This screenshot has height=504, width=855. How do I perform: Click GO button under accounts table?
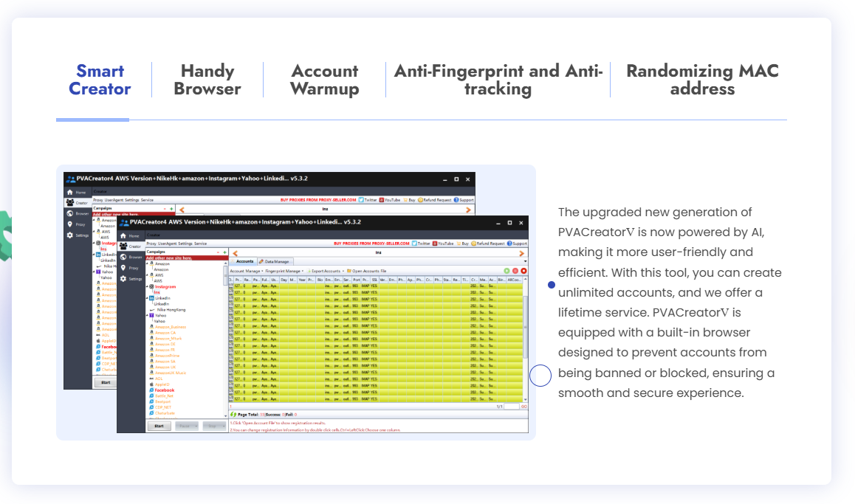524,407
